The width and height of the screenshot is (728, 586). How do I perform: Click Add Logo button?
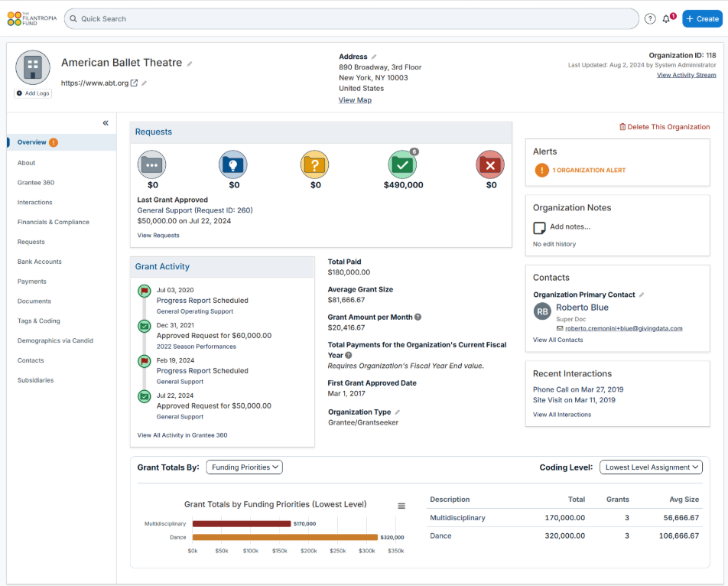point(33,93)
